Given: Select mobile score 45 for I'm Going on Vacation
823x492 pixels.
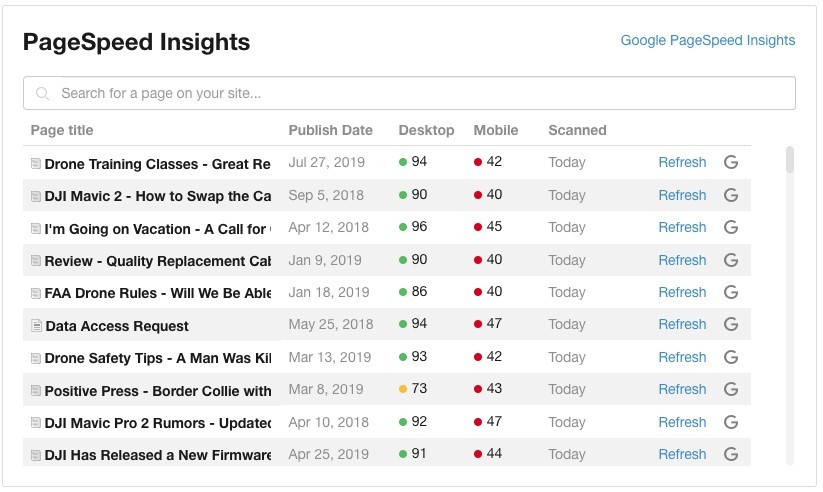Looking at the screenshot, I should (x=494, y=227).
